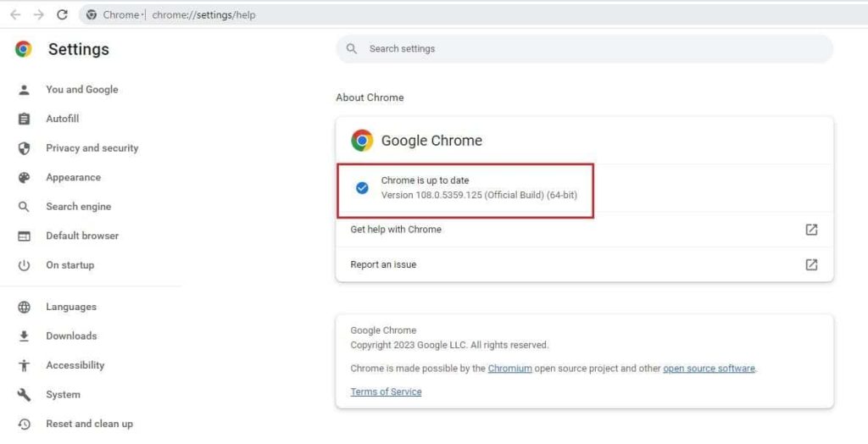Open On startup settings
868x444 pixels.
tap(70, 265)
